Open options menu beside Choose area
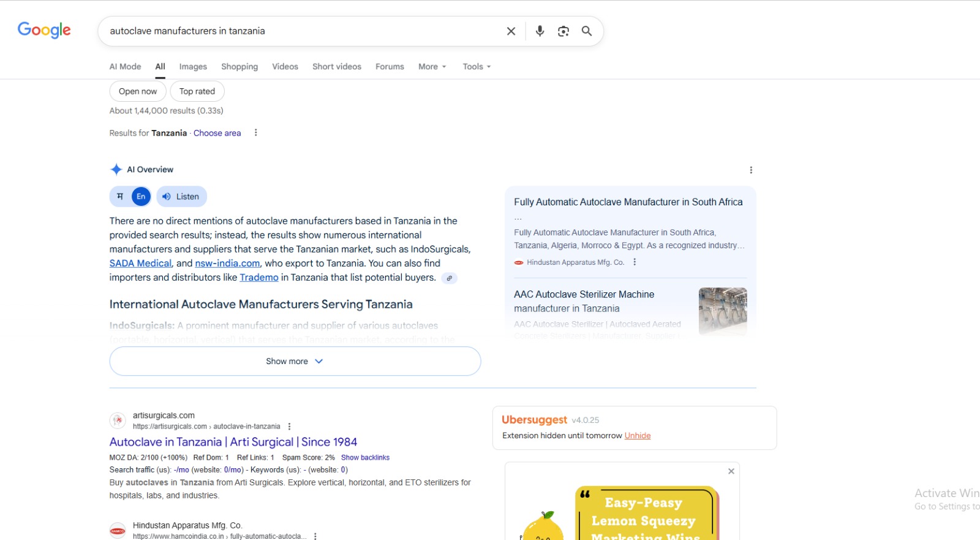The width and height of the screenshot is (980, 540). pyautogui.click(x=256, y=133)
